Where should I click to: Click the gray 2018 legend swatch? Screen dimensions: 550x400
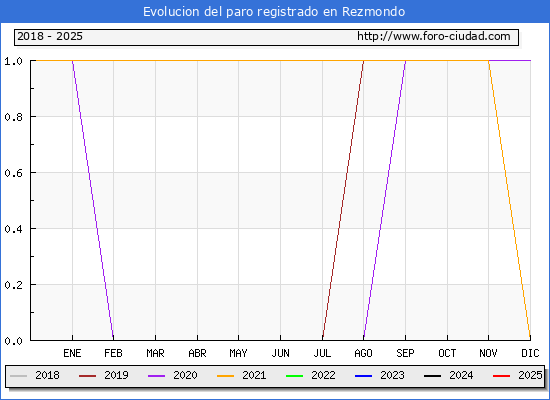click(x=19, y=376)
